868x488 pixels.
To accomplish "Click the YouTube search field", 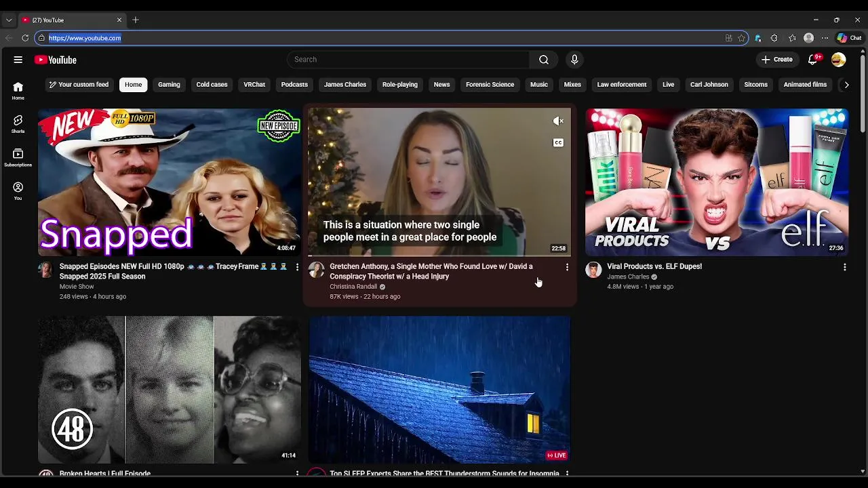I will point(408,60).
